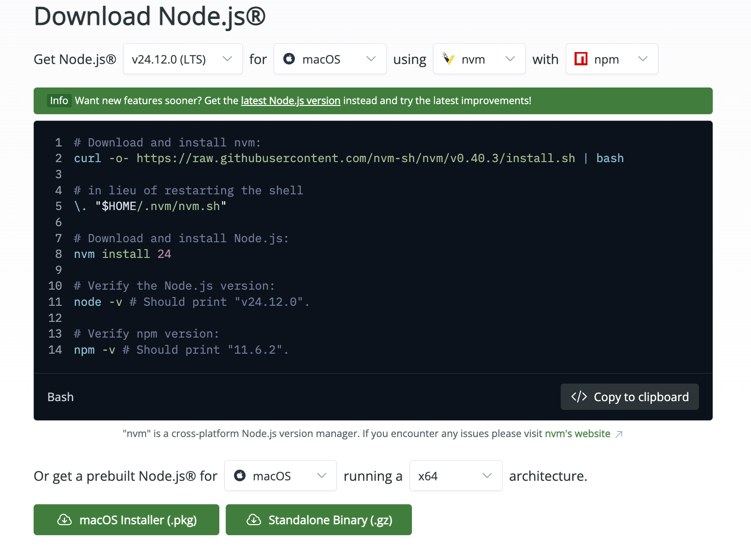751x560 pixels.
Task: Click the nvm logo icon
Action: pos(449,59)
